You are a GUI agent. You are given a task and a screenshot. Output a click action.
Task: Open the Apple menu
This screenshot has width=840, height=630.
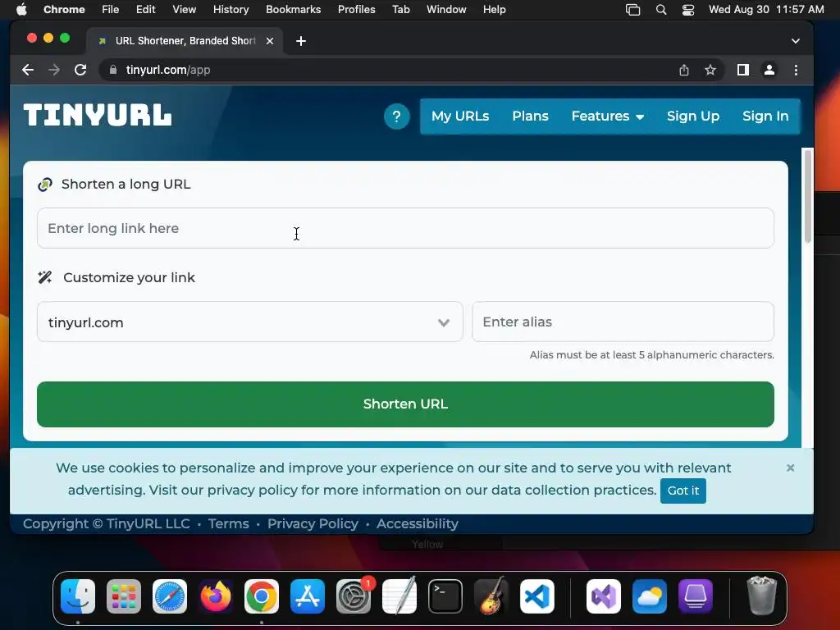(21, 9)
